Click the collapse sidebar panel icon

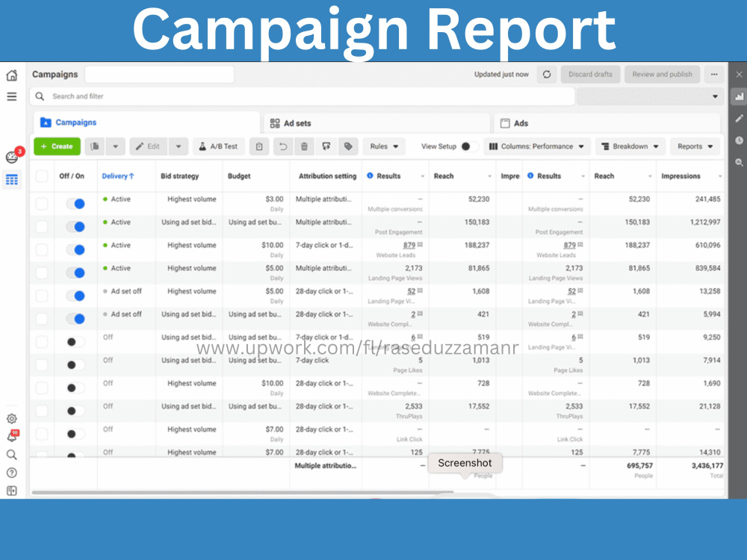pos(12,491)
